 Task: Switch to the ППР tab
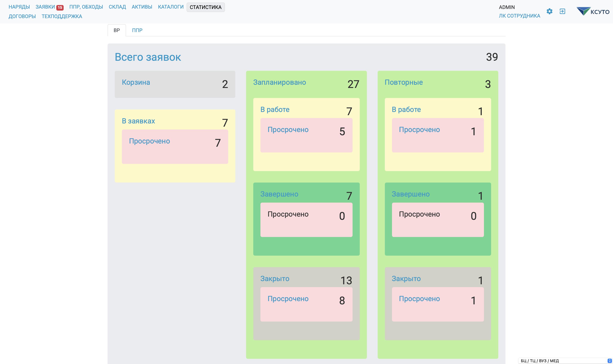pos(137,30)
